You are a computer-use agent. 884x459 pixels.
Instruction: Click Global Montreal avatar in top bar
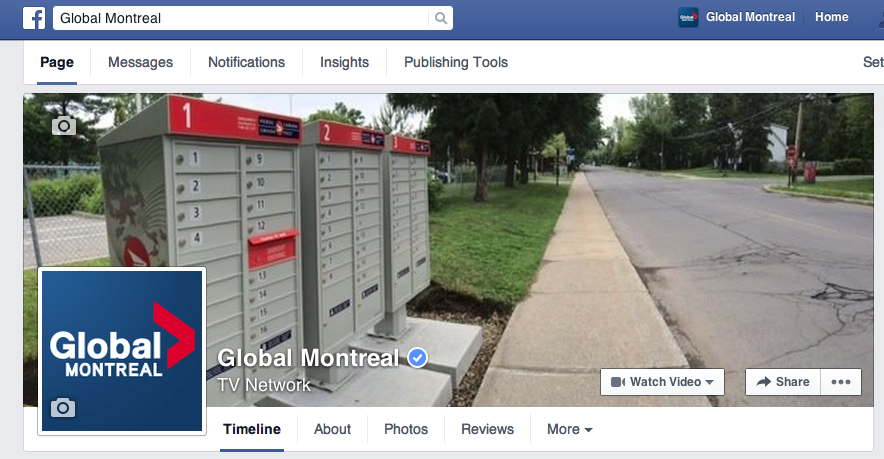pyautogui.click(x=688, y=17)
